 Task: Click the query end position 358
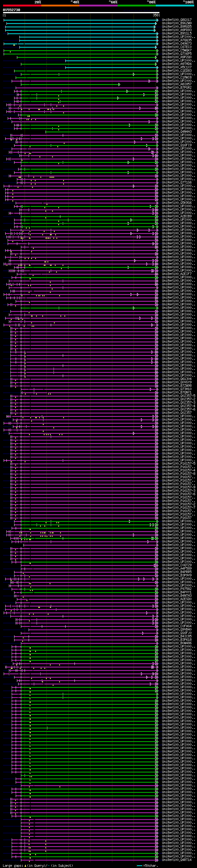click(155, 15)
